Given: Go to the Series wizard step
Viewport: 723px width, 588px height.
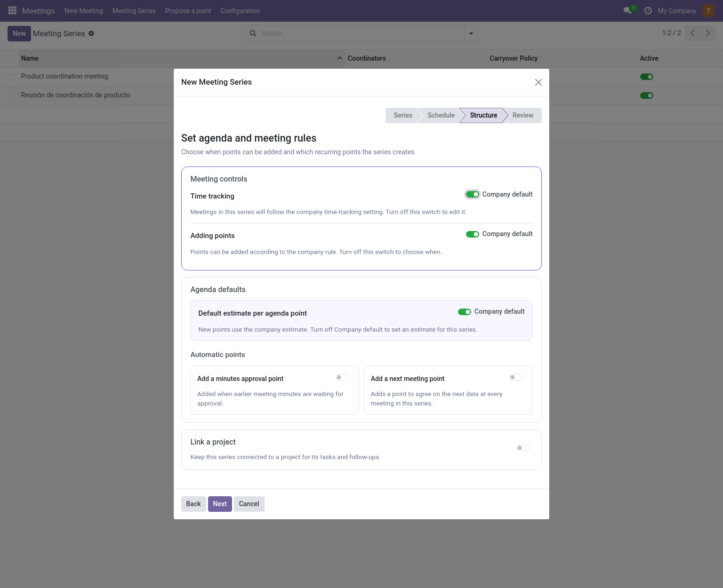Looking at the screenshot, I should tap(402, 115).
